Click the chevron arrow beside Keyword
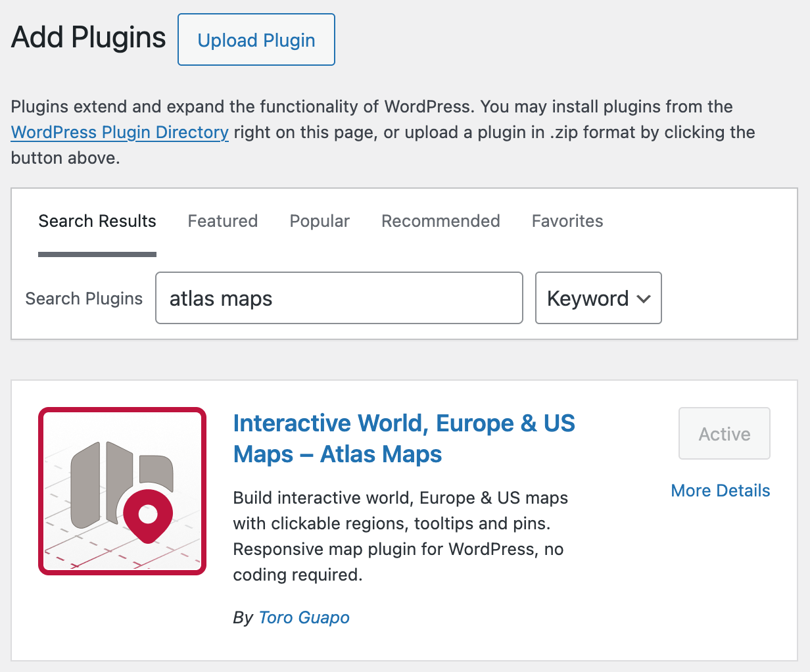Screen dimensions: 810x672 [x=644, y=299]
